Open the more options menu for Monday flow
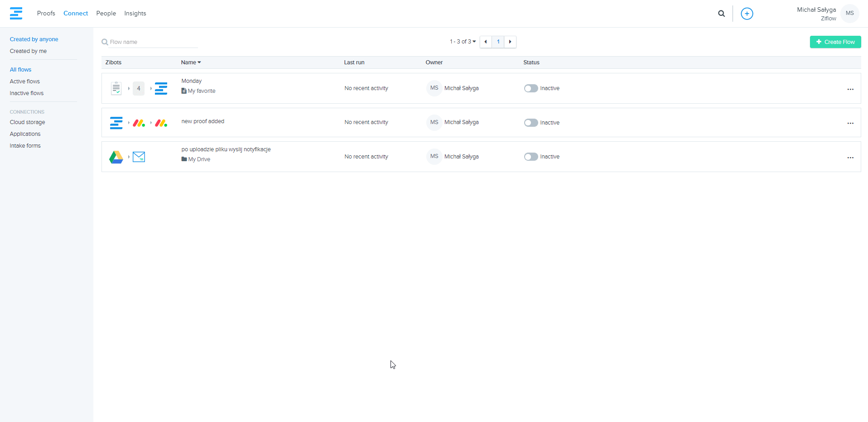Image resolution: width=868 pixels, height=422 pixels. coord(850,89)
